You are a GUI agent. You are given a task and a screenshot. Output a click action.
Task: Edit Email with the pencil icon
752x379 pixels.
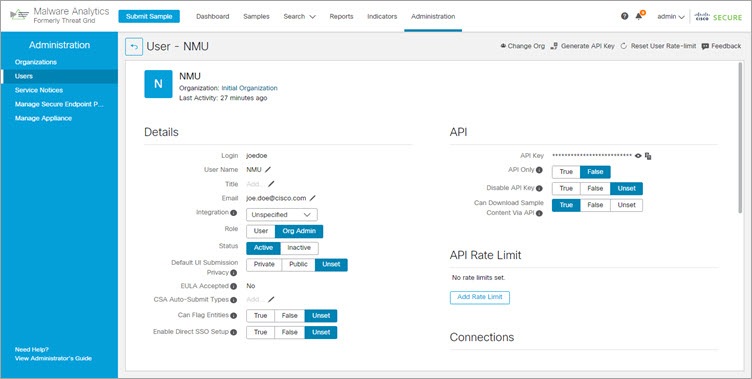312,198
